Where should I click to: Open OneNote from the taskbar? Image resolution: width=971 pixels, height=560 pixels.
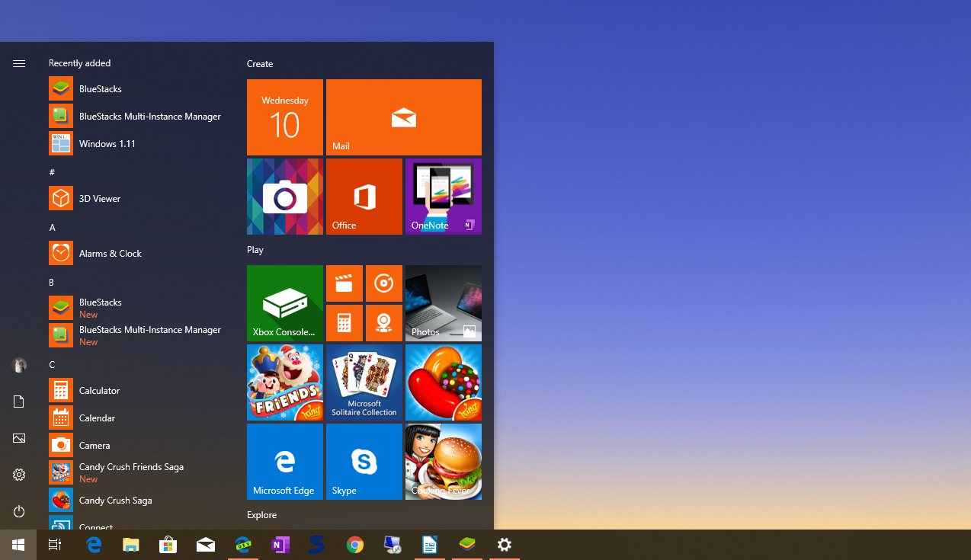(x=280, y=545)
